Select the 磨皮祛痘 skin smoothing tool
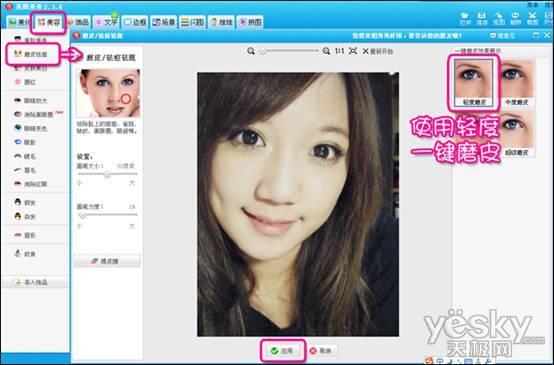 (x=31, y=54)
